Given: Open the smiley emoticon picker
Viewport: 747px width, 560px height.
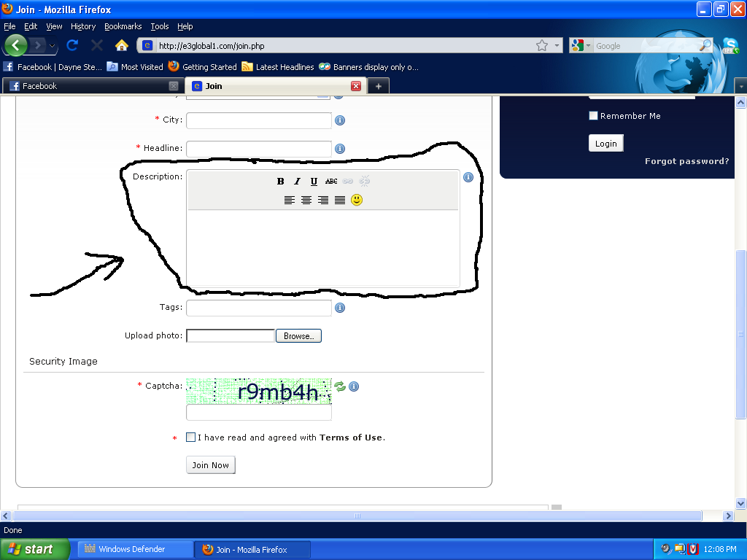Looking at the screenshot, I should pos(357,200).
